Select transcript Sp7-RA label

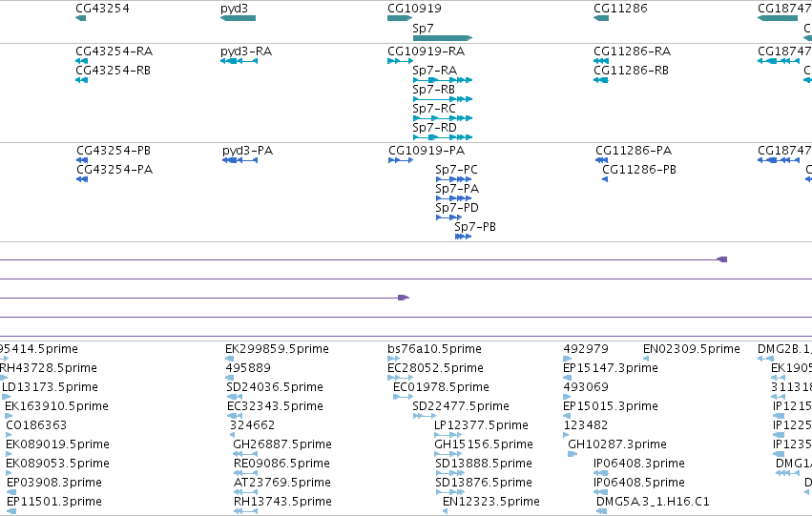[x=434, y=71]
